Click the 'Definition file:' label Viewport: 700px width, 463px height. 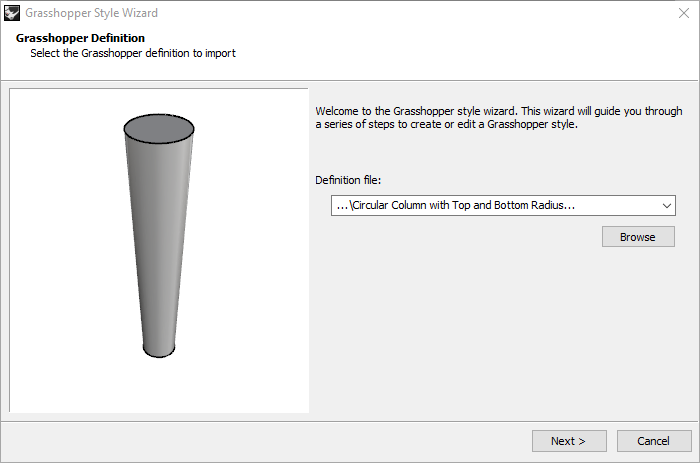pyautogui.click(x=349, y=180)
